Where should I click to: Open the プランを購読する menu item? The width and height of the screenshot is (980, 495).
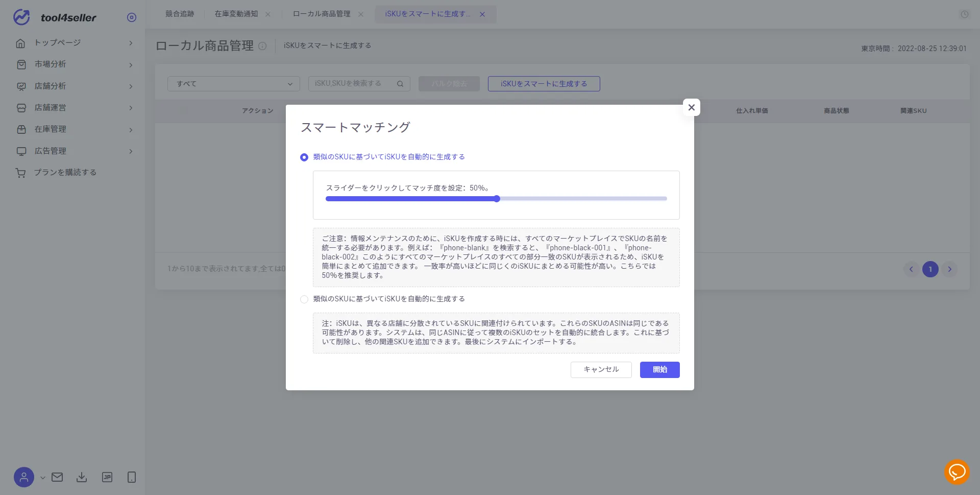pos(65,173)
